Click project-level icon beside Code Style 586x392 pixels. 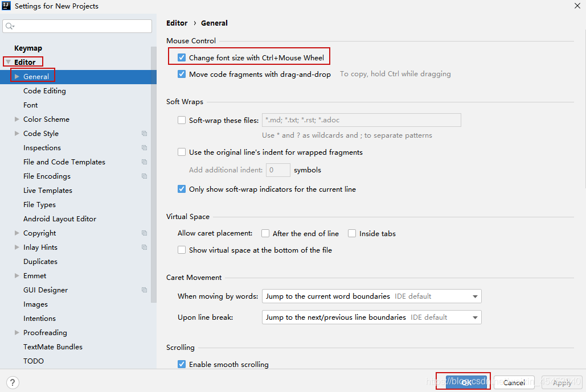(x=144, y=134)
